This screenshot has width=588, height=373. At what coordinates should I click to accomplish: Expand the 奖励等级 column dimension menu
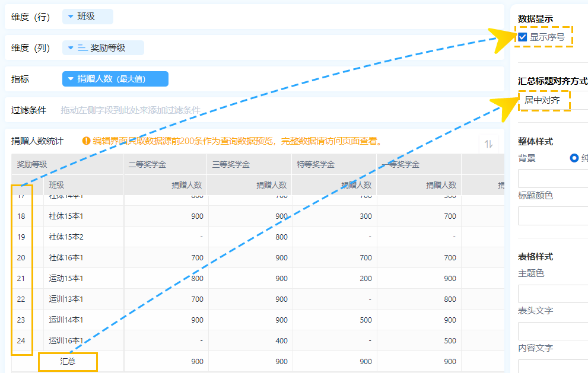coord(71,48)
